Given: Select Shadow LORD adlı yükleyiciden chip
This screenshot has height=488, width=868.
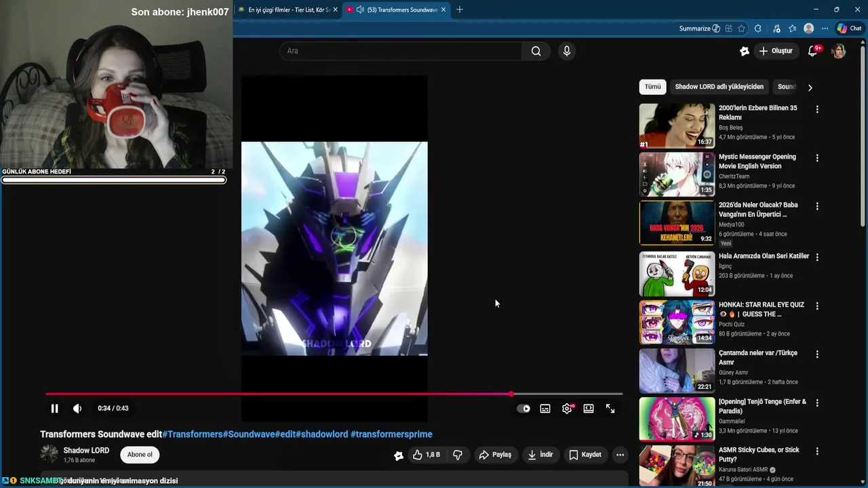Looking at the screenshot, I should (x=719, y=87).
